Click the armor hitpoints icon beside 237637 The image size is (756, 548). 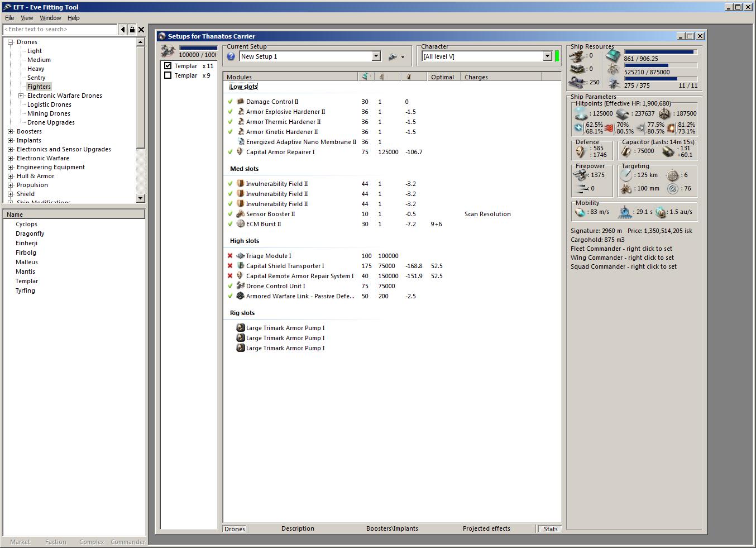pyautogui.click(x=623, y=113)
